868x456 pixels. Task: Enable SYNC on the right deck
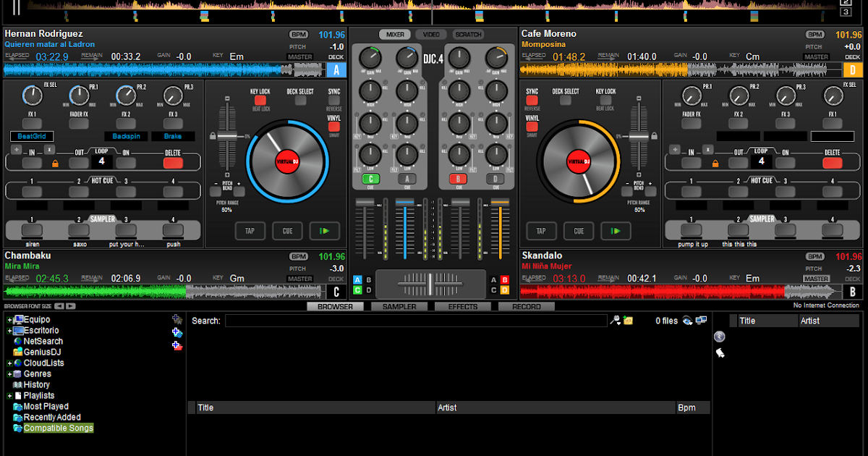[x=532, y=100]
